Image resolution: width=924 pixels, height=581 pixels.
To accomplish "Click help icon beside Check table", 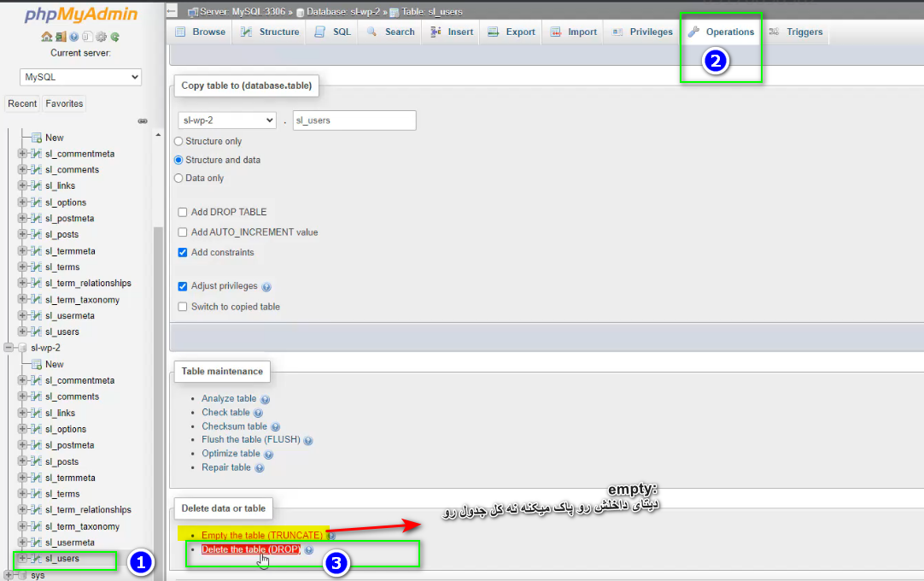I will point(258,413).
